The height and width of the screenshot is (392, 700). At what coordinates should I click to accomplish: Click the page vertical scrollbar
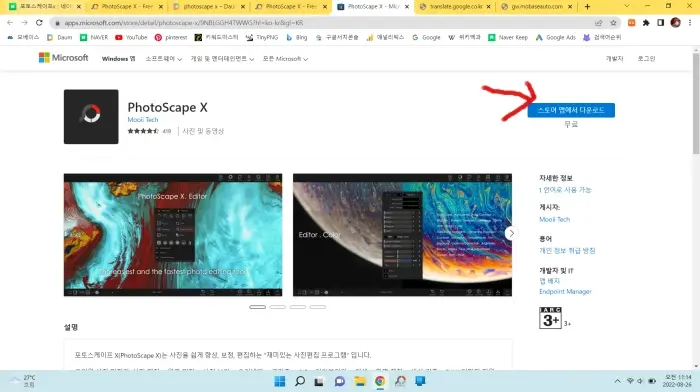(x=696, y=104)
